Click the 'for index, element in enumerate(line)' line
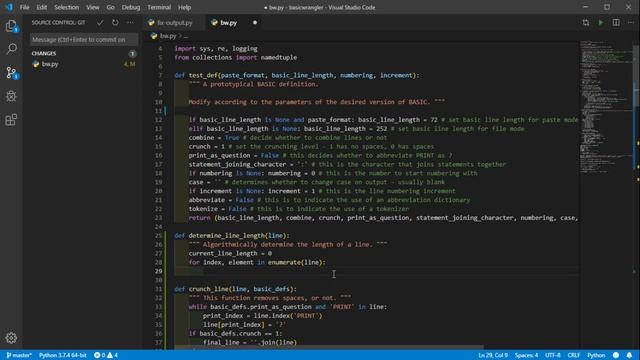The height and width of the screenshot is (360, 640). tap(257, 262)
